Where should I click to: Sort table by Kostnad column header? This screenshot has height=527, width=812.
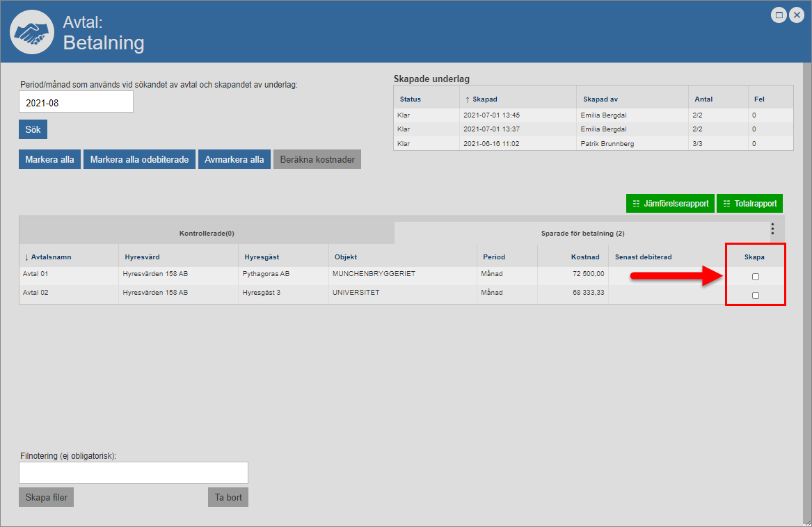[x=584, y=257]
